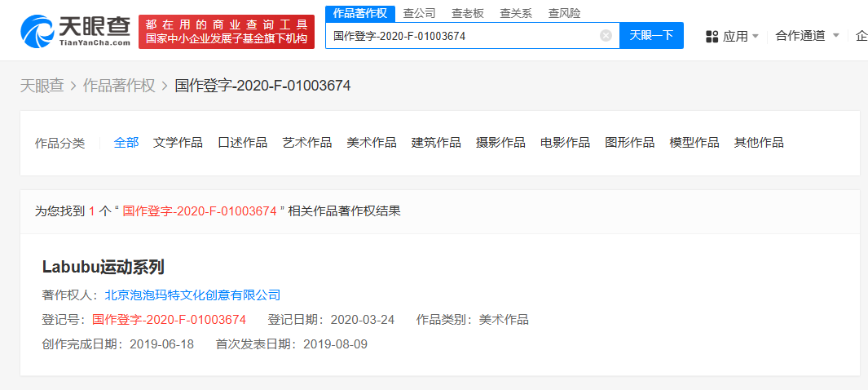Filter by 摄影作品 category
The width and height of the screenshot is (868, 390).
[500, 142]
